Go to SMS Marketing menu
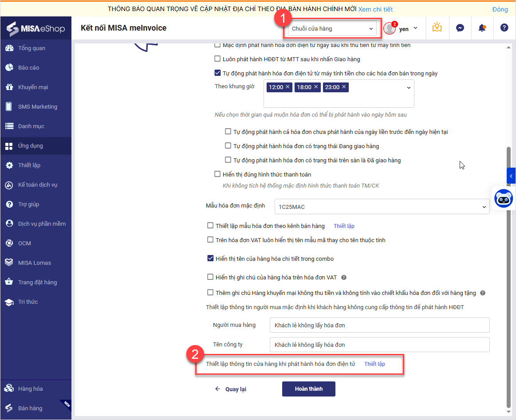The width and height of the screenshot is (516, 420). click(35, 106)
